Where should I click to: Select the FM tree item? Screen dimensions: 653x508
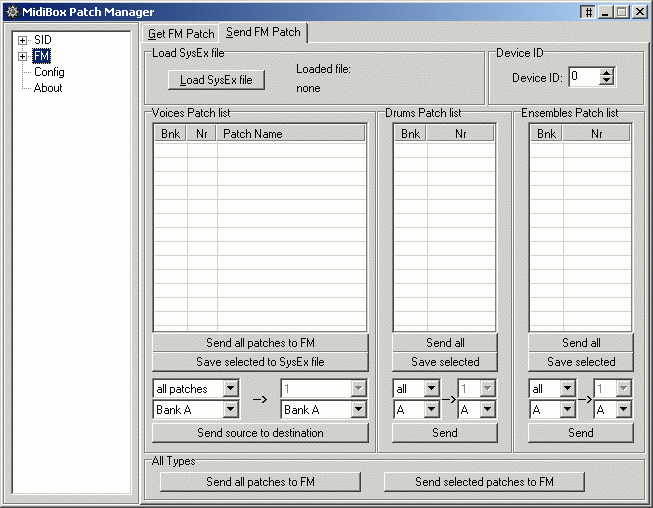pos(41,56)
